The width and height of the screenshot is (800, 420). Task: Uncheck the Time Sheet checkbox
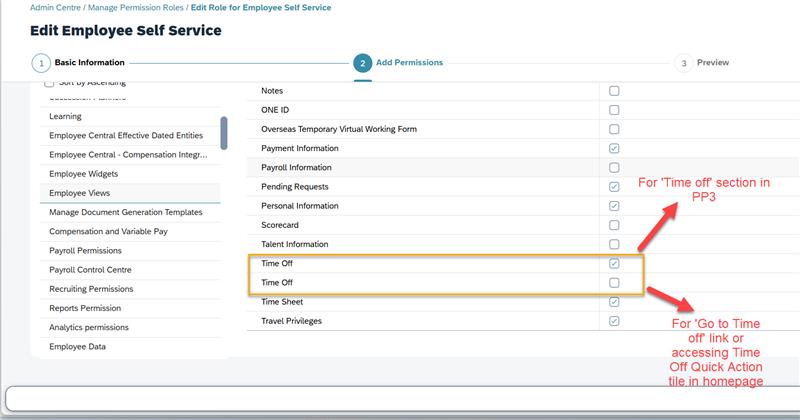pyautogui.click(x=614, y=302)
